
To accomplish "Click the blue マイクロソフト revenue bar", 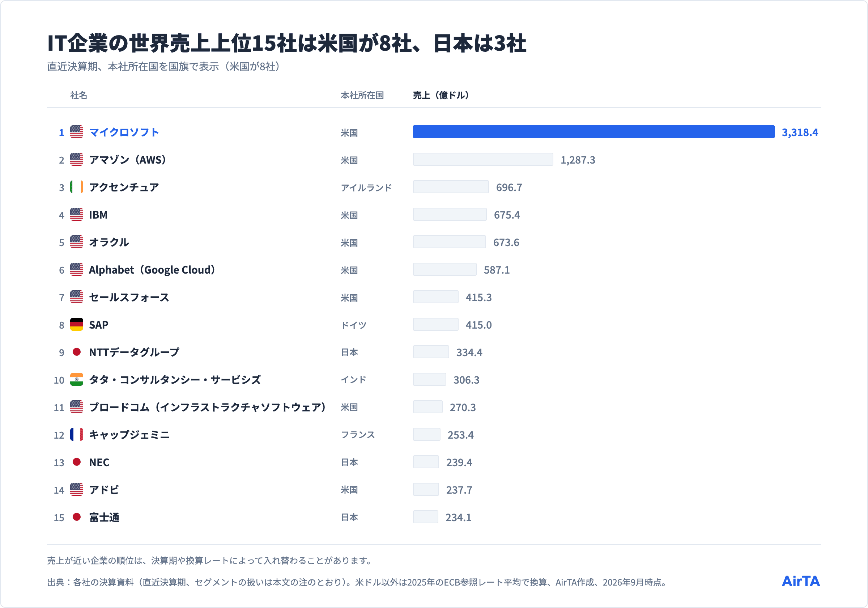I will click(x=593, y=132).
